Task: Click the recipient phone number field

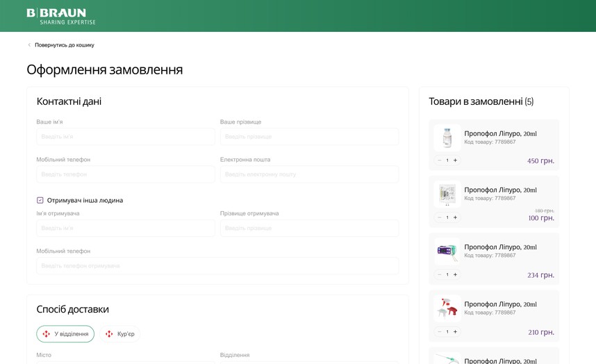Action: 217,265
